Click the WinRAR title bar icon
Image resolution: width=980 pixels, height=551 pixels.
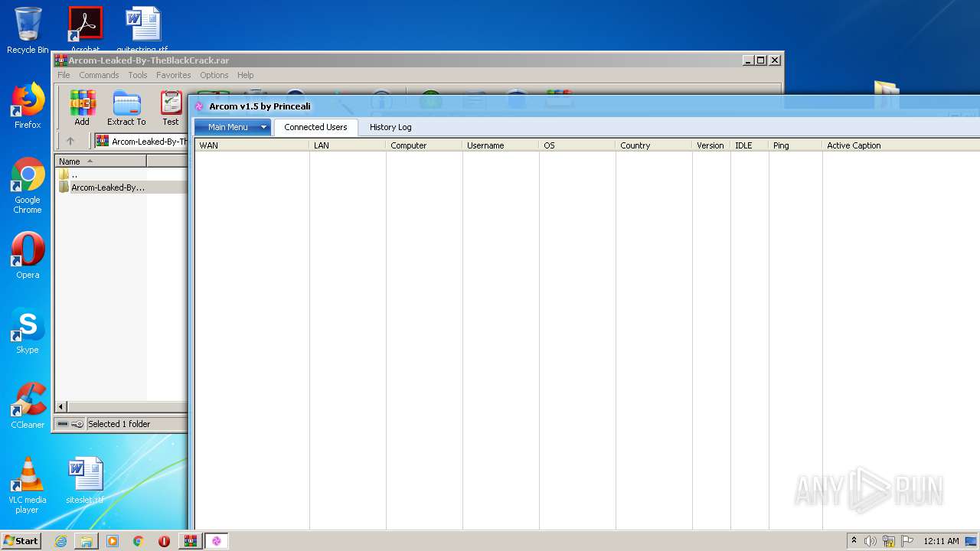coord(61,60)
